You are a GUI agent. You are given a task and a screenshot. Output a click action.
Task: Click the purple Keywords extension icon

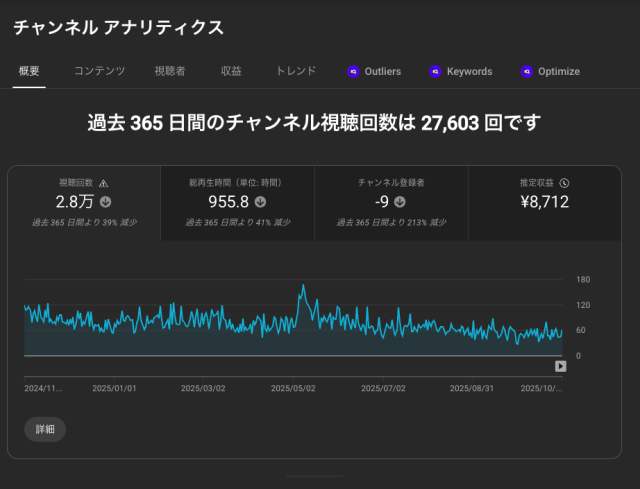(435, 71)
